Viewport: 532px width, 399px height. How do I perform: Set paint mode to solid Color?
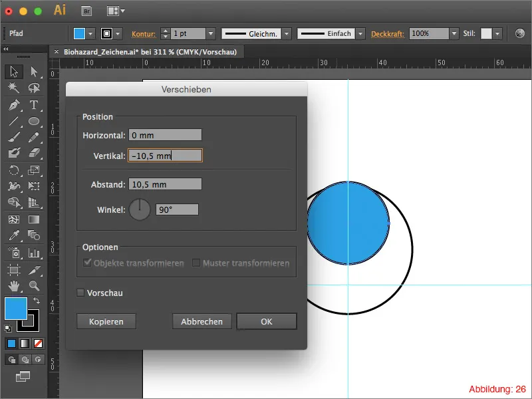(x=11, y=344)
